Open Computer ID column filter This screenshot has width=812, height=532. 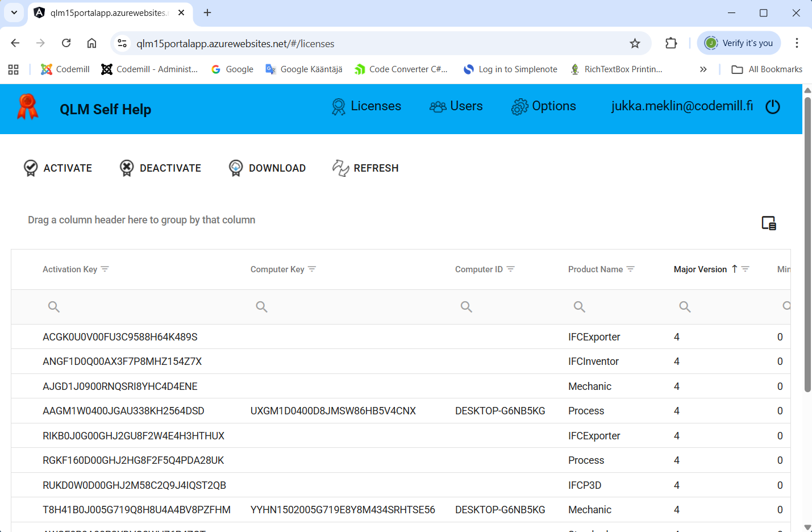511,269
